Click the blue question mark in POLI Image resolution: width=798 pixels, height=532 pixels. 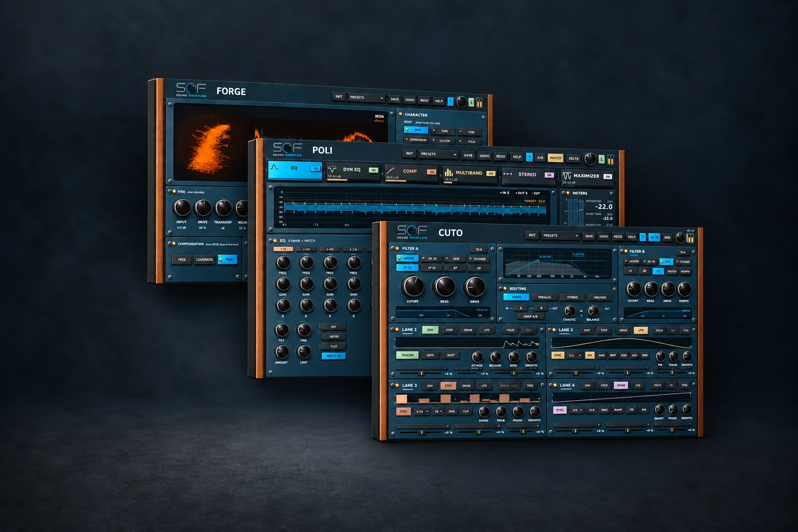529,156
